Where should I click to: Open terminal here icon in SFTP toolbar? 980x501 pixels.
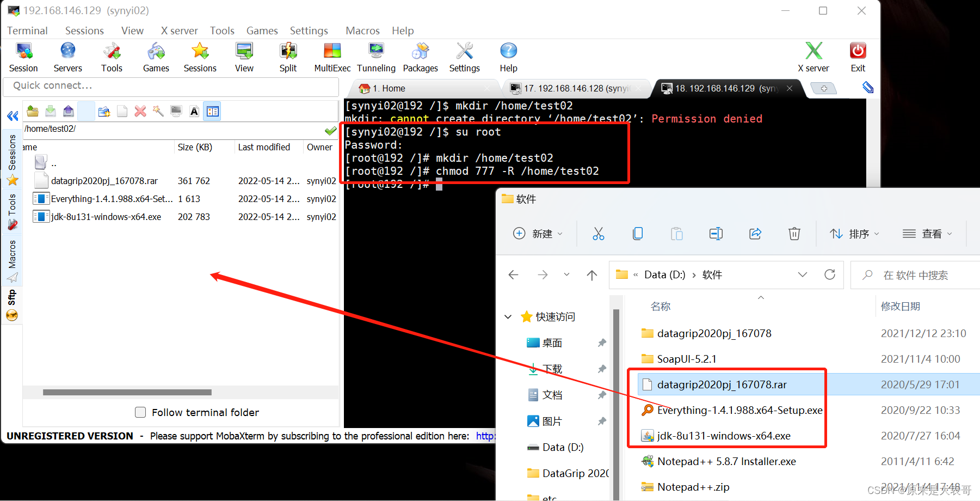click(x=176, y=111)
